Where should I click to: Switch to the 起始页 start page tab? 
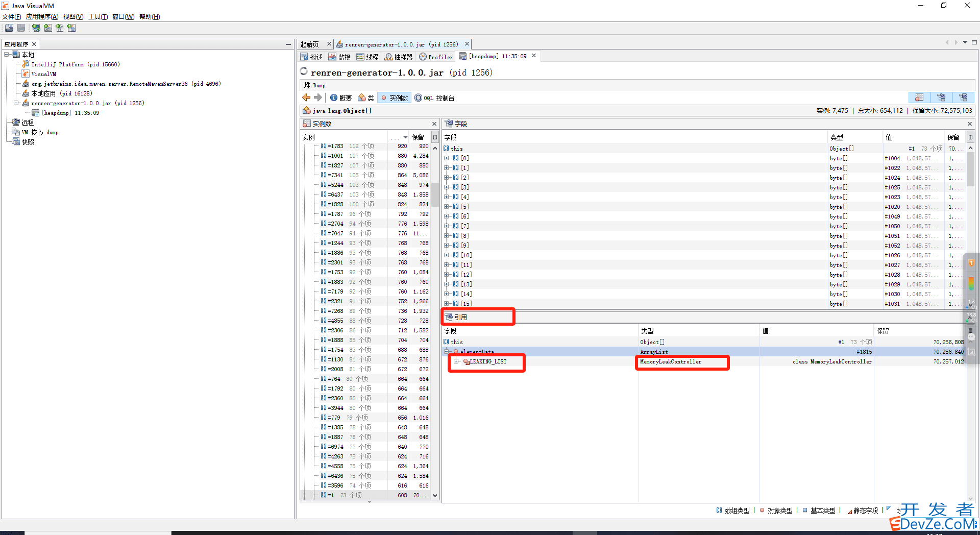pyautogui.click(x=310, y=44)
